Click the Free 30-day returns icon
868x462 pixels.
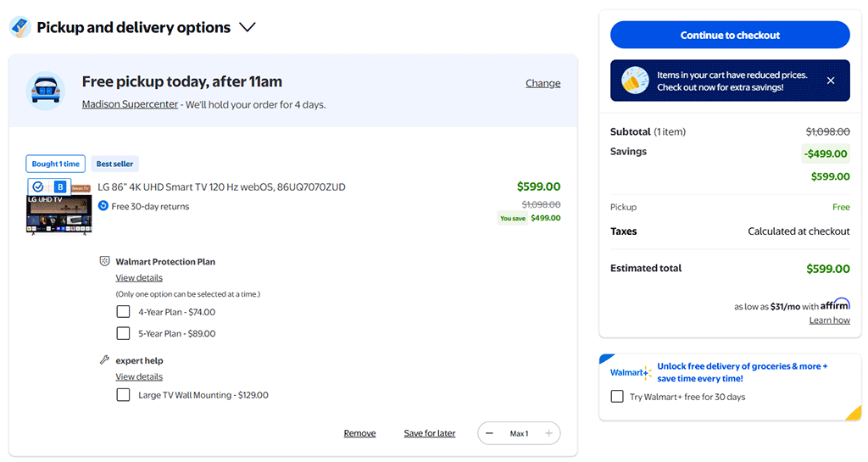pyautogui.click(x=103, y=206)
